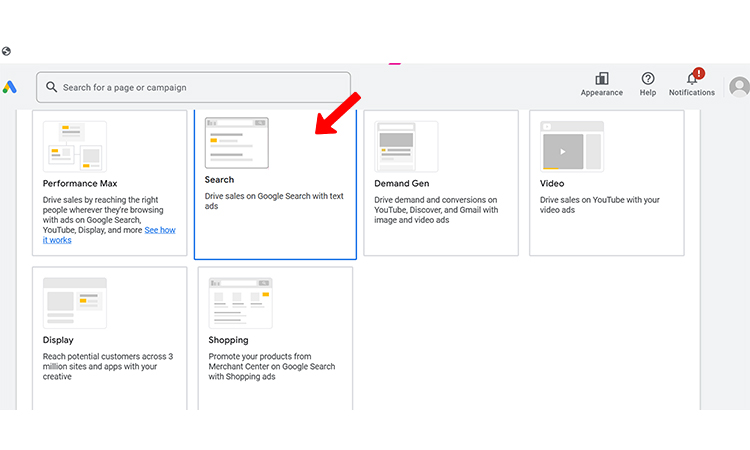Select the Display campaign illustration

(x=75, y=303)
